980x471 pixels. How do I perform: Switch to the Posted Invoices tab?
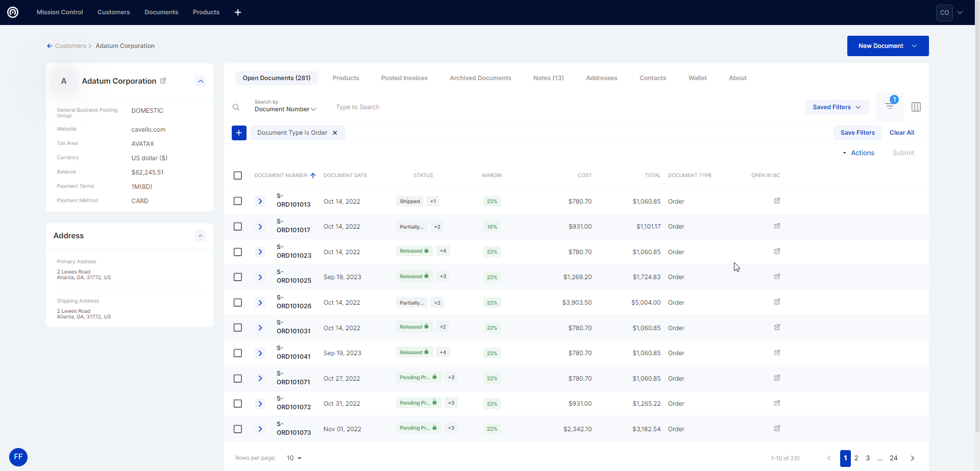click(x=404, y=78)
